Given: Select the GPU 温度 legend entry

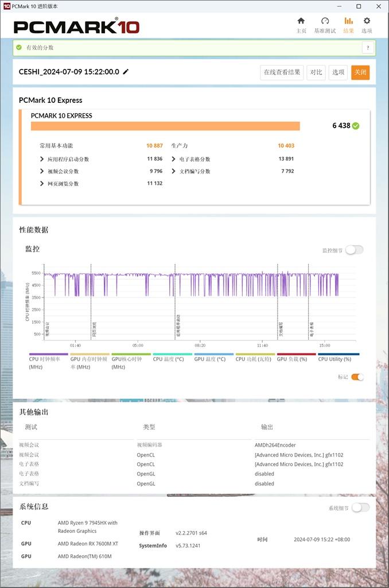Looking at the screenshot, I should (x=213, y=358).
